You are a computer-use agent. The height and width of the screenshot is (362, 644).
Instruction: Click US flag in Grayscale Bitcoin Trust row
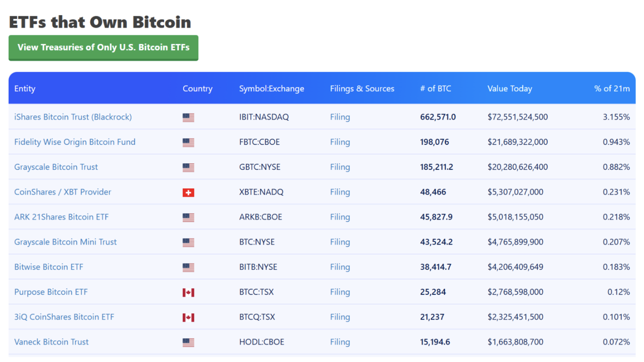188,167
